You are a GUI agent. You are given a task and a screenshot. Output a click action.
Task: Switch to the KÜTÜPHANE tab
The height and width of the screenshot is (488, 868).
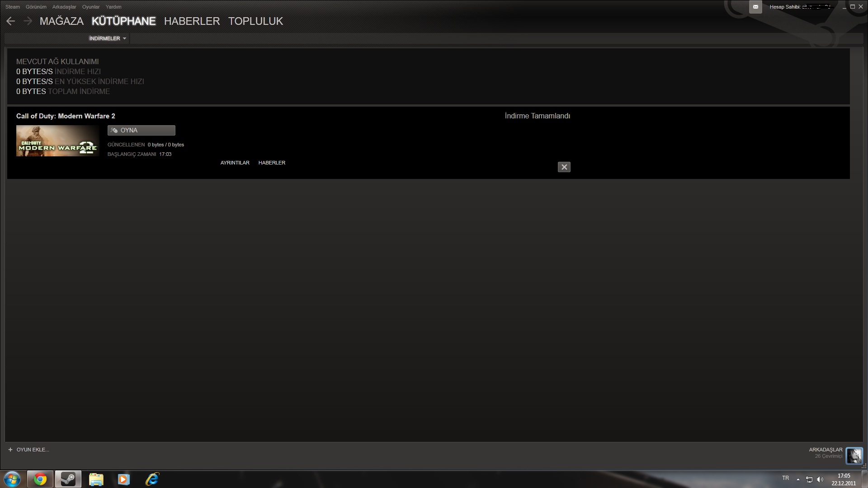pos(123,21)
